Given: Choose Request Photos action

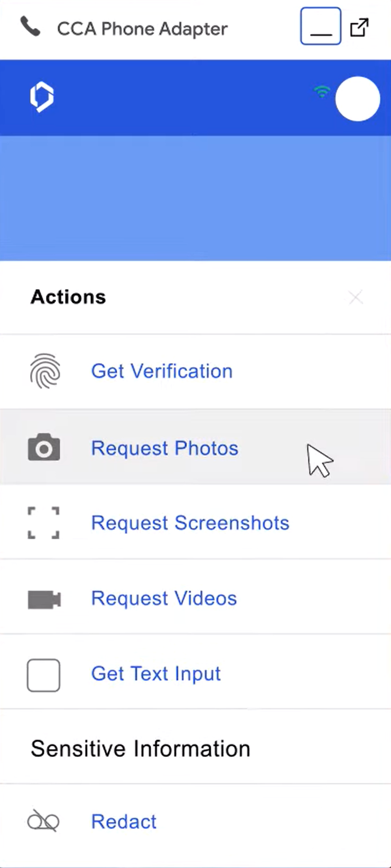Looking at the screenshot, I should point(165,448).
